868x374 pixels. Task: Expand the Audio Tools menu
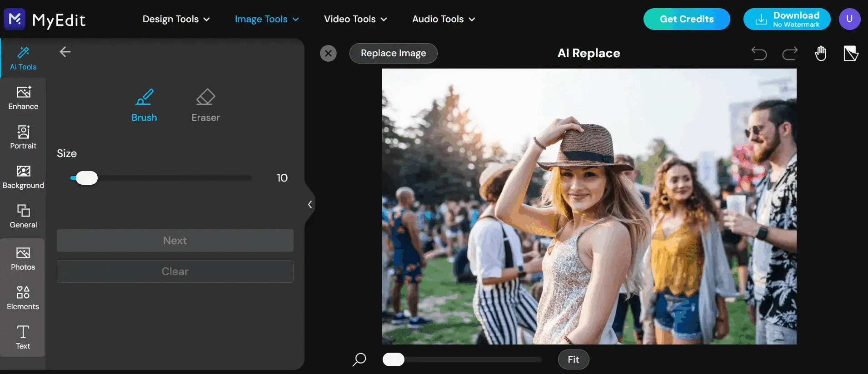pos(444,19)
